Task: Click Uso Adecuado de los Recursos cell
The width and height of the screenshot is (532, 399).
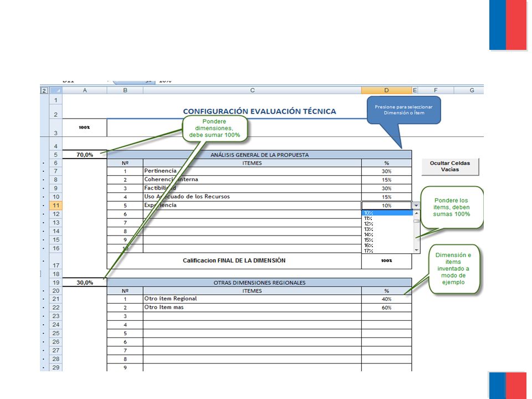Action: click(252, 197)
